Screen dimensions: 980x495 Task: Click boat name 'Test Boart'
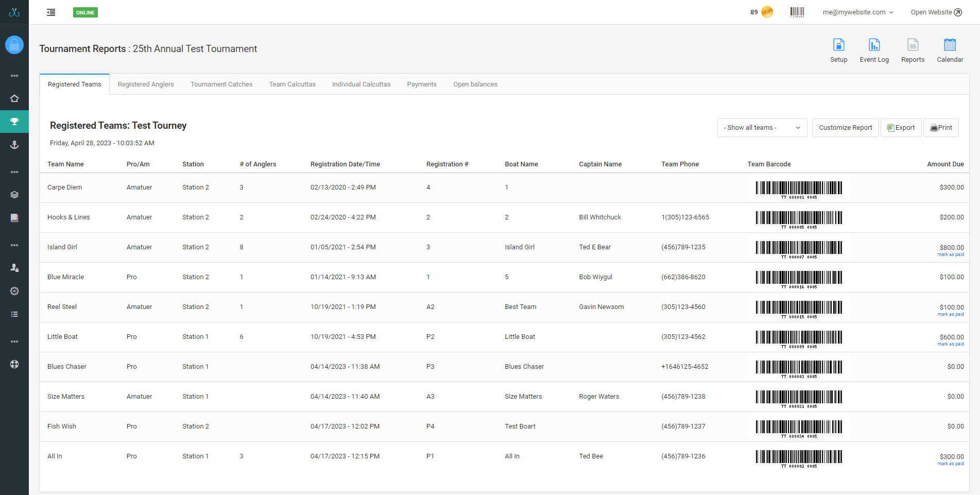point(520,426)
